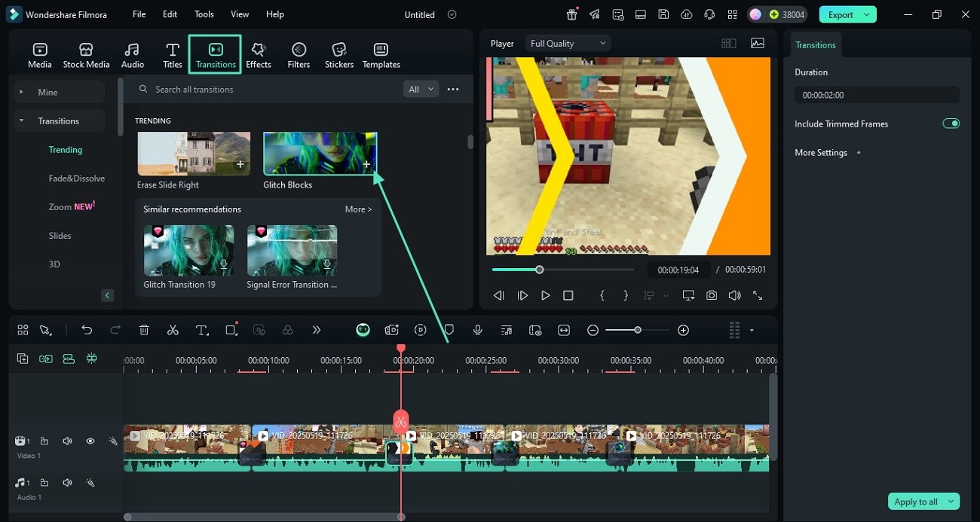Redo the last undone action

tap(115, 330)
